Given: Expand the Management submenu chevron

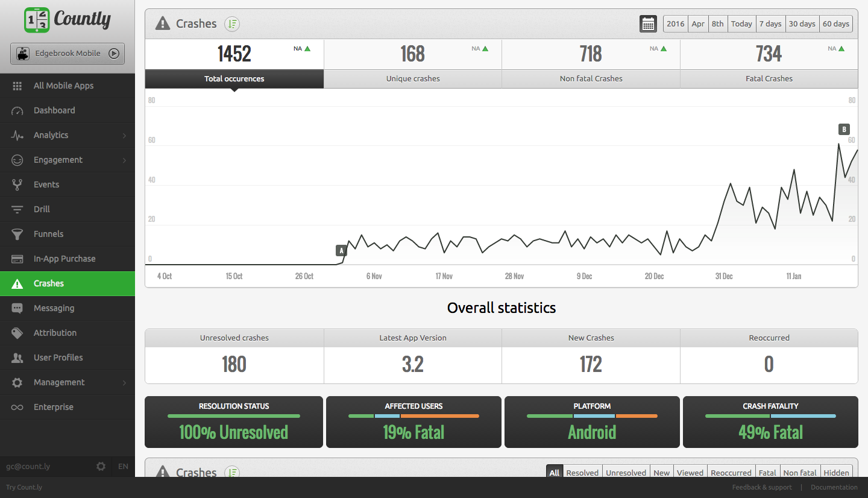Looking at the screenshot, I should [x=124, y=383].
